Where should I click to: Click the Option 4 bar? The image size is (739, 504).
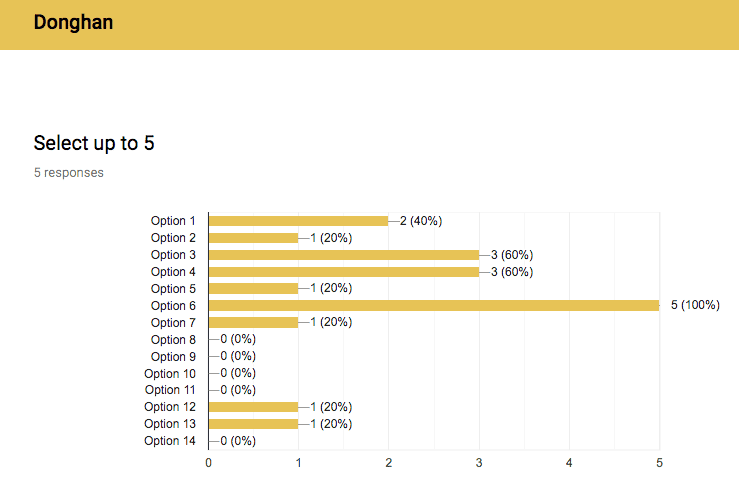pos(344,272)
